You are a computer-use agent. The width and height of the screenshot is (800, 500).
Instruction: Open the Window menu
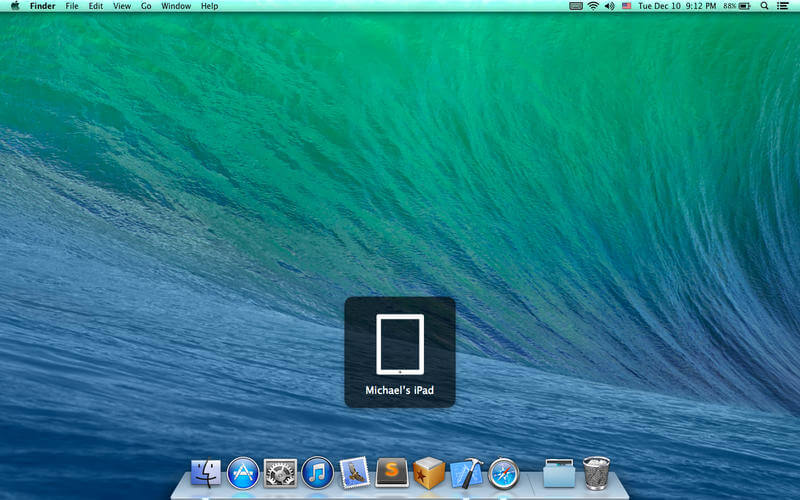[x=176, y=6]
